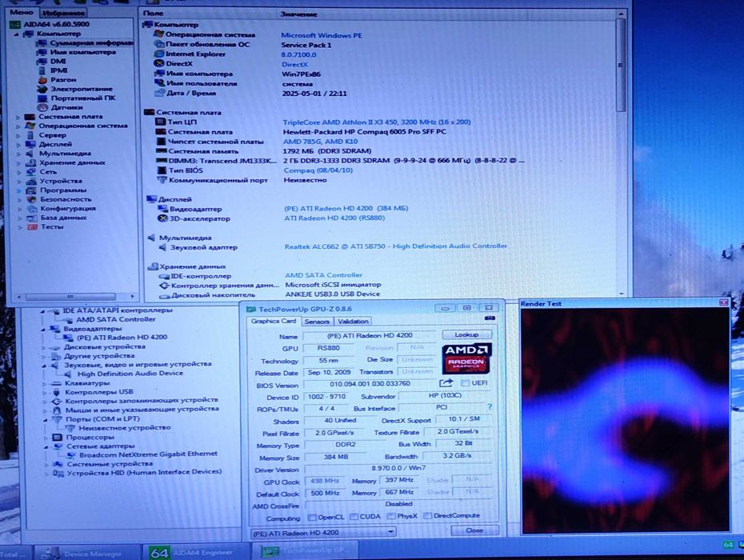Toggle the OpenCL checkbox

pos(312,517)
